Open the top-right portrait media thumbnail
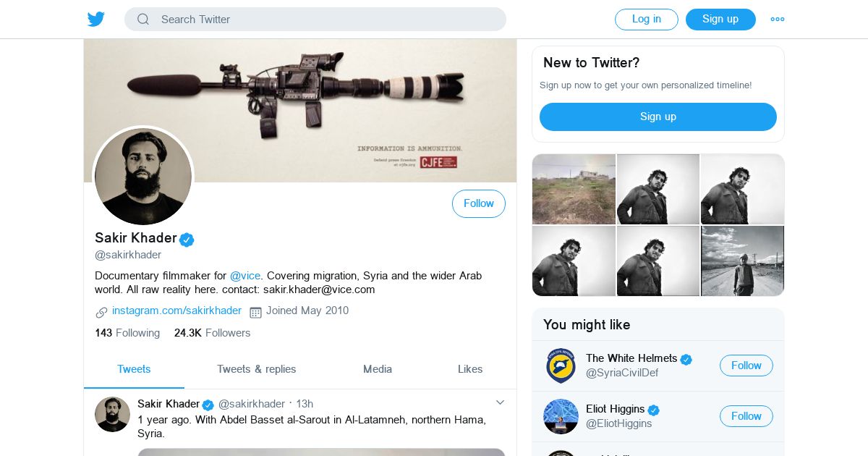The image size is (868, 456). point(742,189)
